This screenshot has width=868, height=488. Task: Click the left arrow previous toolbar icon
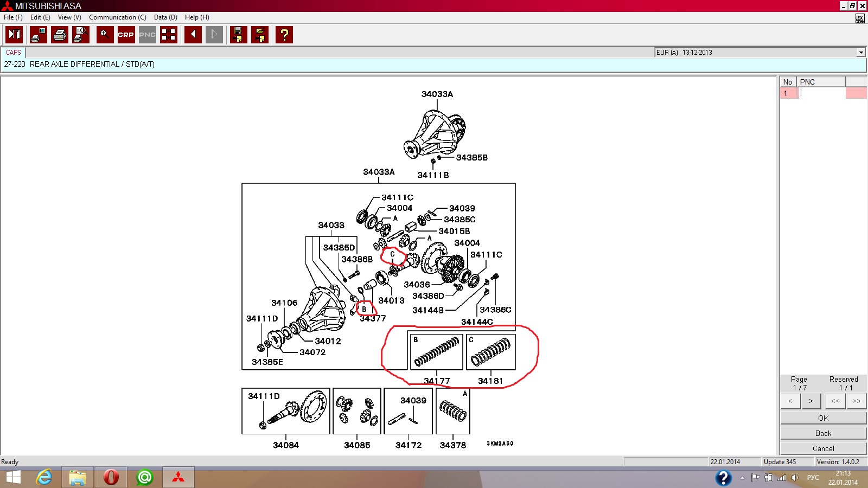(193, 35)
